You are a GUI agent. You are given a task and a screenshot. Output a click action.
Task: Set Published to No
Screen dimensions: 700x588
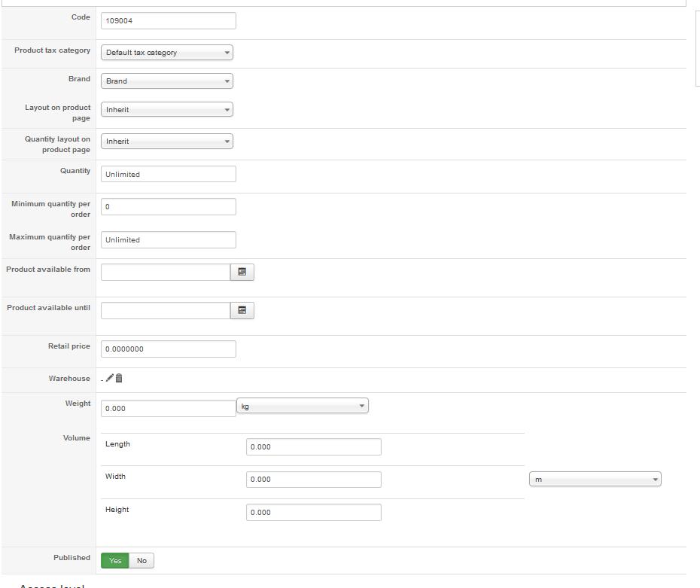(142, 560)
